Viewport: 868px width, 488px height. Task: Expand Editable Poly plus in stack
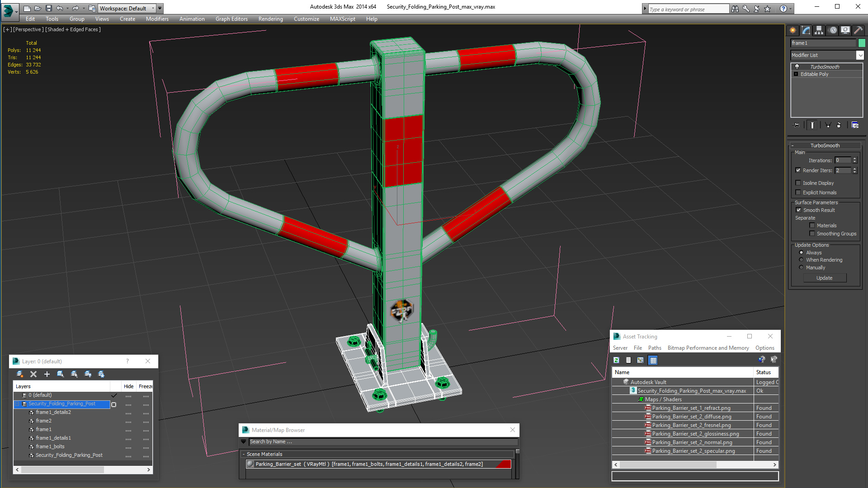[796, 74]
